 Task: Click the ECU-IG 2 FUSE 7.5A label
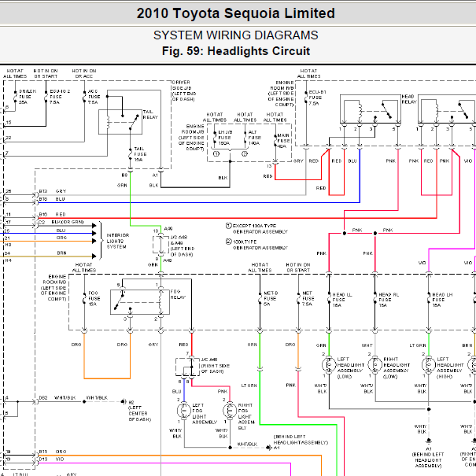pos(60,97)
